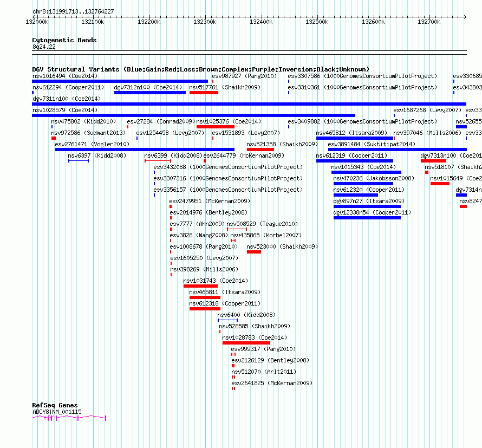Open nsv435865 (Korbel2007) label

[x=266, y=235]
